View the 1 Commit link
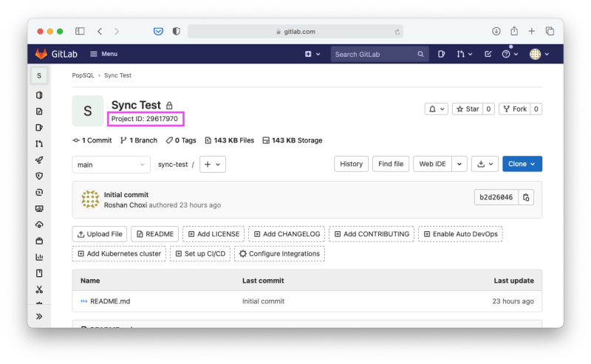This screenshot has height=364, width=591. tap(92, 140)
